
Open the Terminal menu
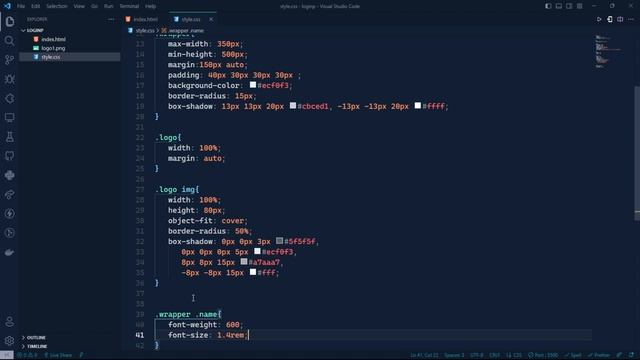pyautogui.click(x=129, y=6)
